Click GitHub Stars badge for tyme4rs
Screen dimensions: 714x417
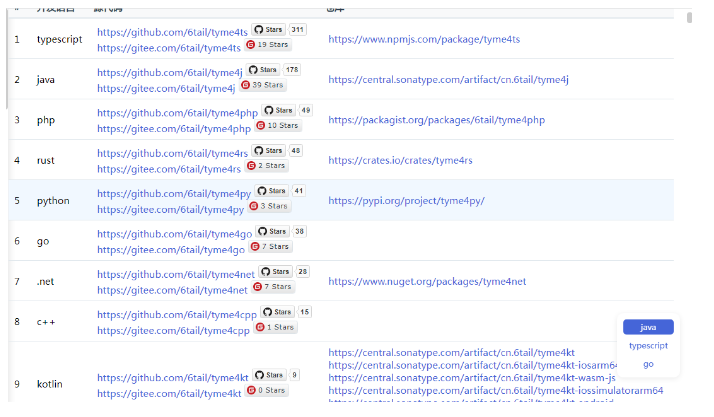(x=268, y=150)
